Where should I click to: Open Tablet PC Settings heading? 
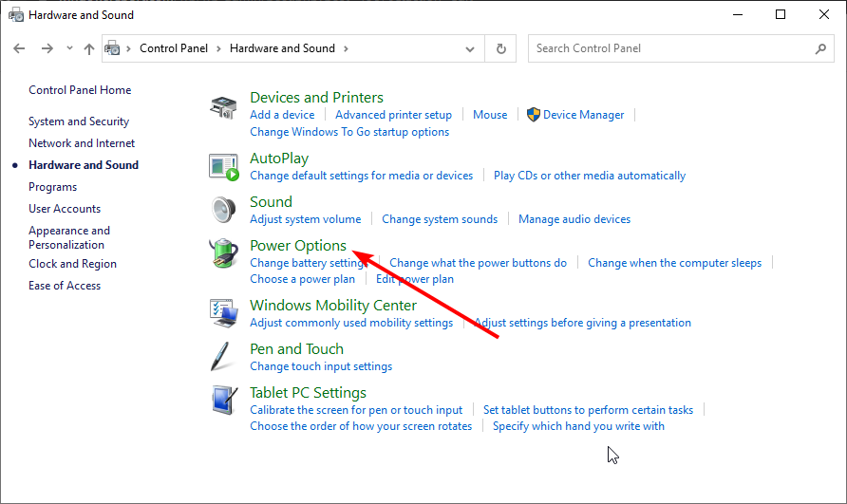coord(308,393)
